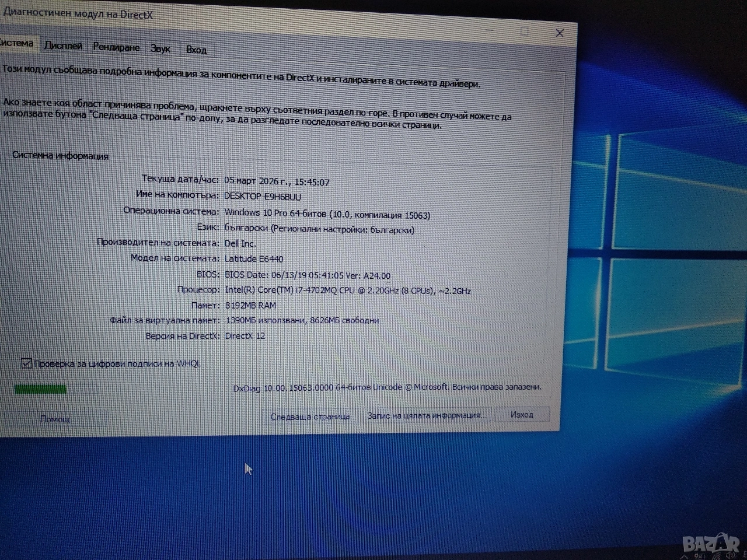Select the Intel Core i7-4702MQ processor value
Image resolution: width=747 pixels, height=560 pixels.
click(x=347, y=290)
